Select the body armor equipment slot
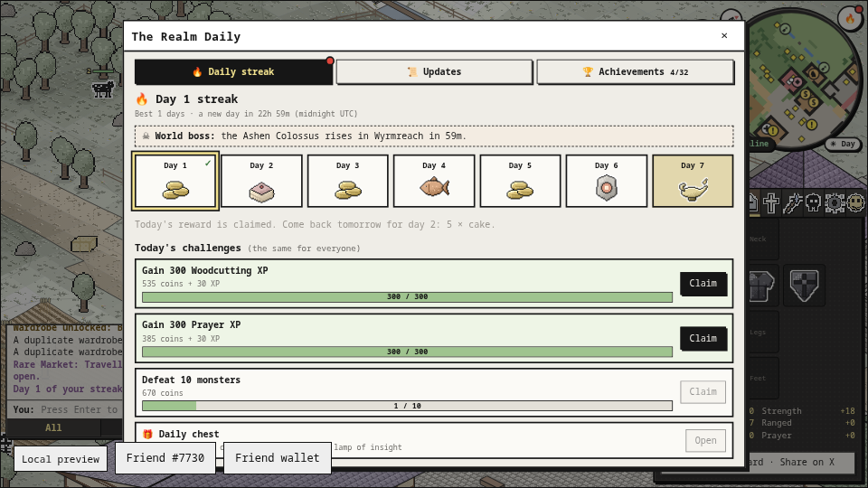 pos(762,286)
